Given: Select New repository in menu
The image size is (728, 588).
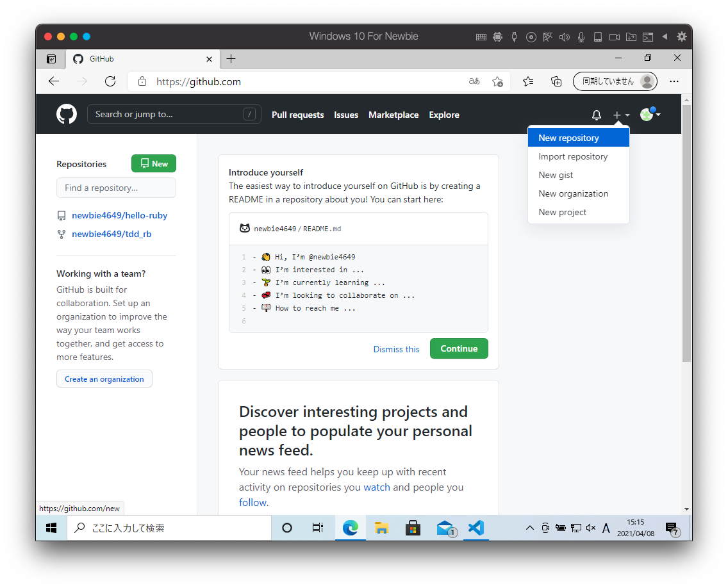Looking at the screenshot, I should coord(579,138).
